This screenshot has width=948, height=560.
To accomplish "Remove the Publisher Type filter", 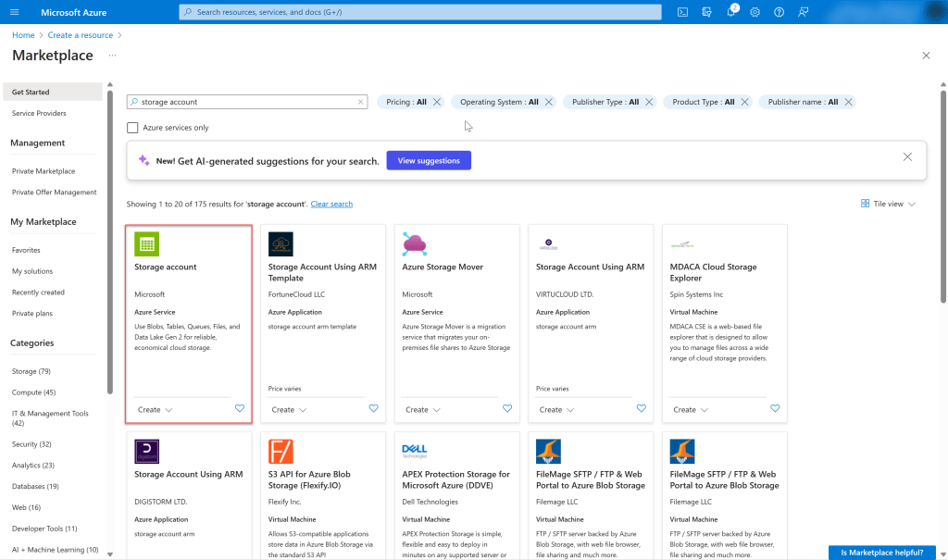I will pos(649,102).
